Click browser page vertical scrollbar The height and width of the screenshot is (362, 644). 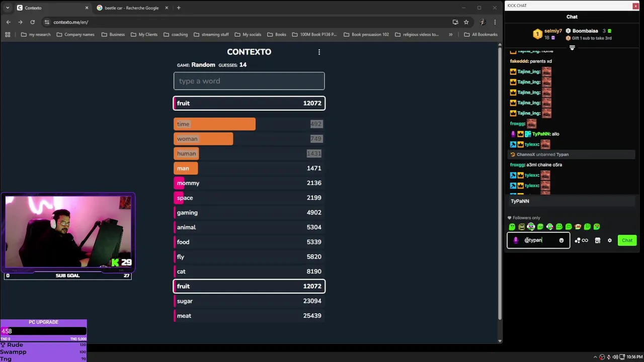[x=500, y=181]
